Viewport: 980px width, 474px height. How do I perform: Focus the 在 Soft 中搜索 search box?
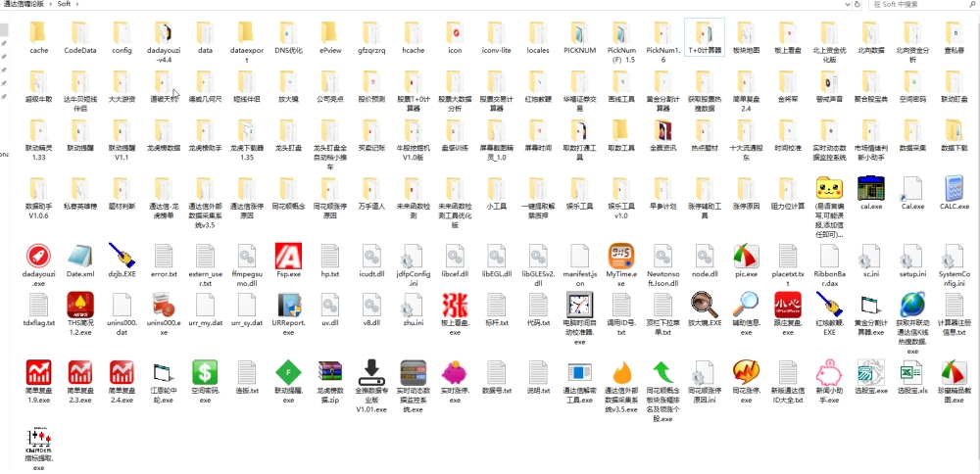(917, 4)
